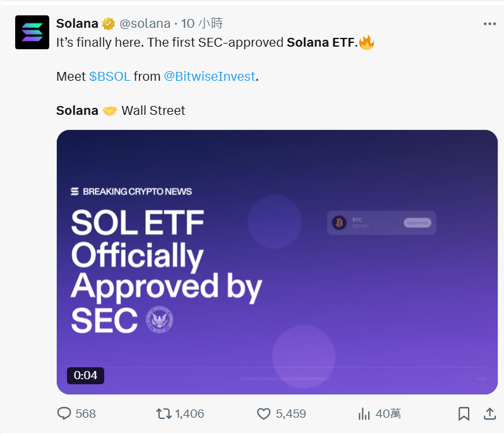
Task: Click the 1,406 retweet count
Action: (x=189, y=414)
